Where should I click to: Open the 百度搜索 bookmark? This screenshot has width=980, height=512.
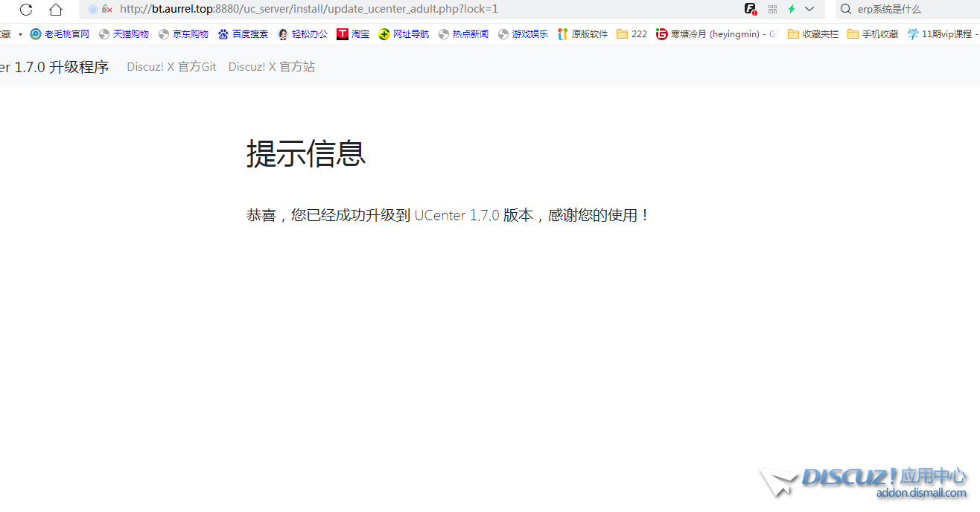click(243, 34)
